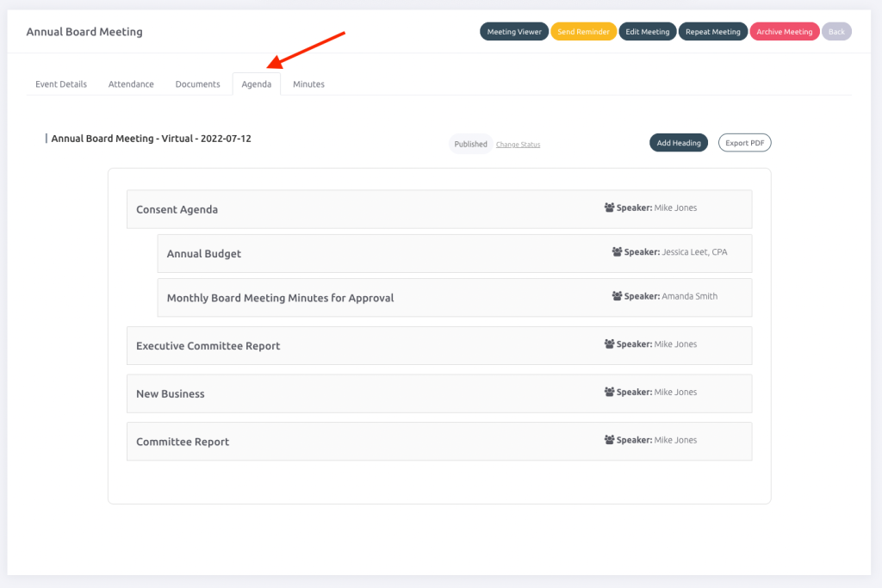Click the Repeat Meeting button
Image resolution: width=882 pixels, height=588 pixels.
[712, 32]
